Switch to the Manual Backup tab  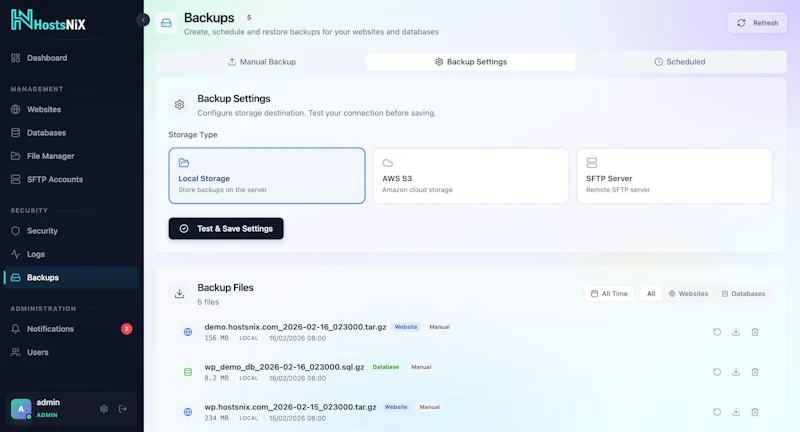262,62
